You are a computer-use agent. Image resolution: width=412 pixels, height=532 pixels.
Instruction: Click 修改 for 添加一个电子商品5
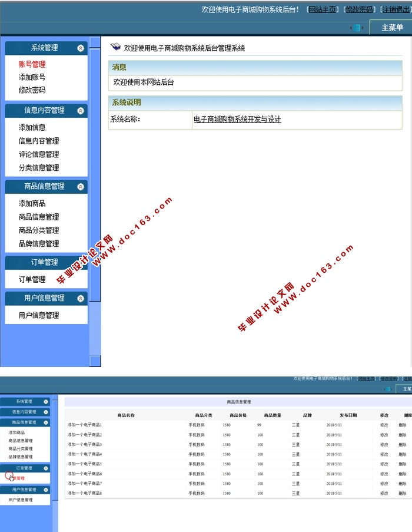tap(384, 464)
